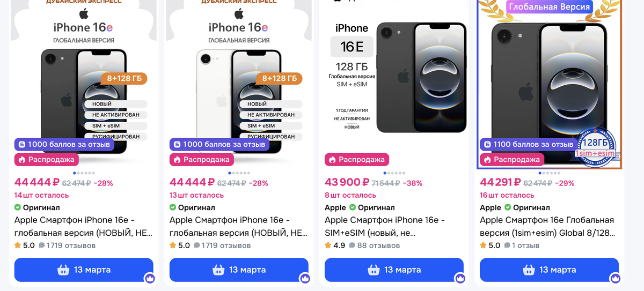
Task: Click Распродажа badge on first product
Action: click(x=46, y=160)
